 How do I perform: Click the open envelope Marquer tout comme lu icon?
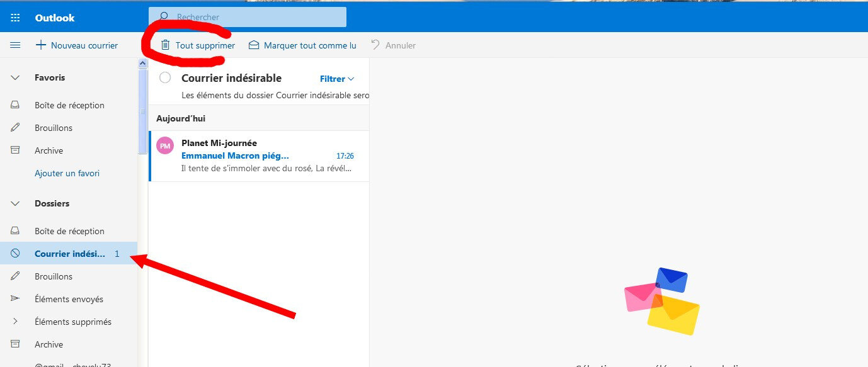pyautogui.click(x=254, y=45)
